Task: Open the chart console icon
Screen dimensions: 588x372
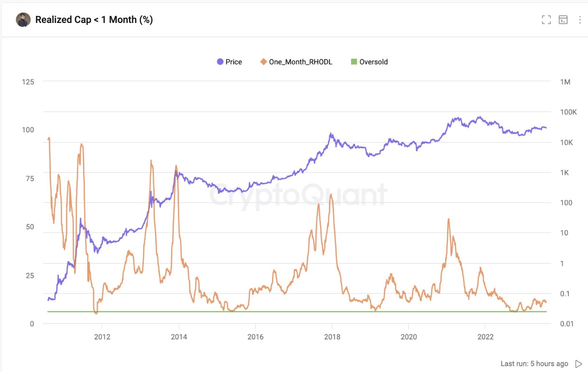Action: (x=563, y=20)
